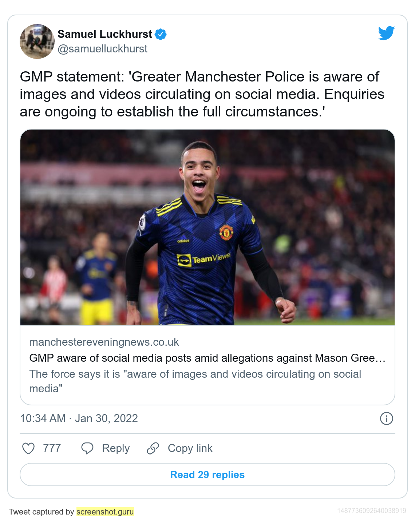Screen dimensions: 415x532
Task: Click the Reply text label
Action: point(116,448)
